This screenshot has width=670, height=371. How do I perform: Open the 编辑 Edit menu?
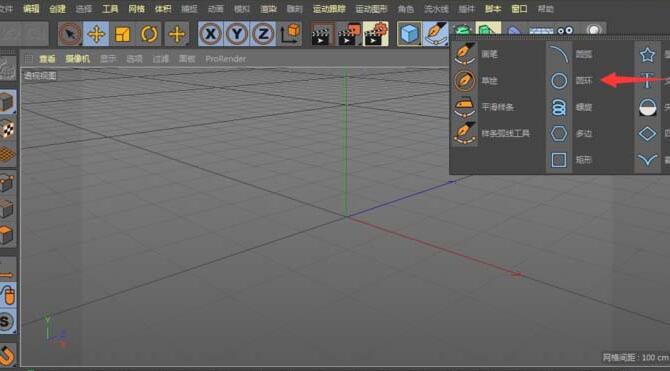coord(31,9)
